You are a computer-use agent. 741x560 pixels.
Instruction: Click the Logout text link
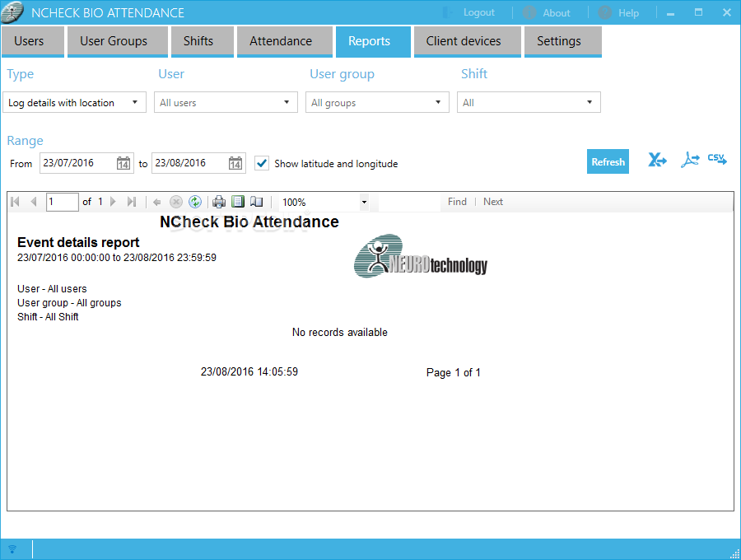point(478,12)
